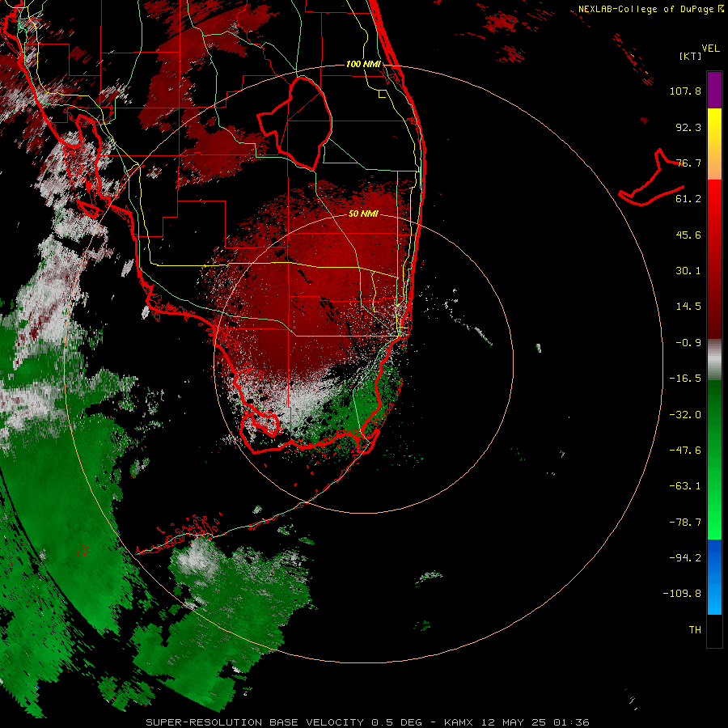This screenshot has height=728, width=728.
Task: Click the -0.9 velocity scale value
Action: pyautogui.click(x=688, y=343)
